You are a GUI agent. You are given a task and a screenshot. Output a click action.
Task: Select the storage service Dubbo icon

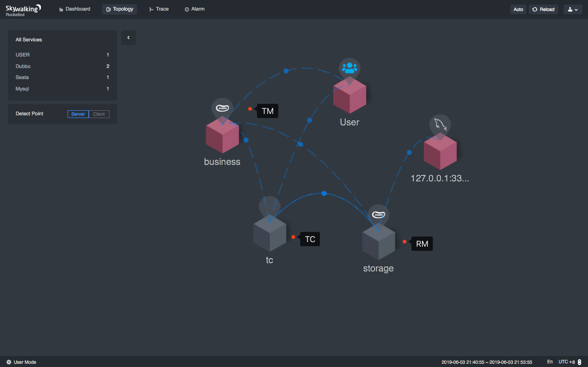(378, 215)
